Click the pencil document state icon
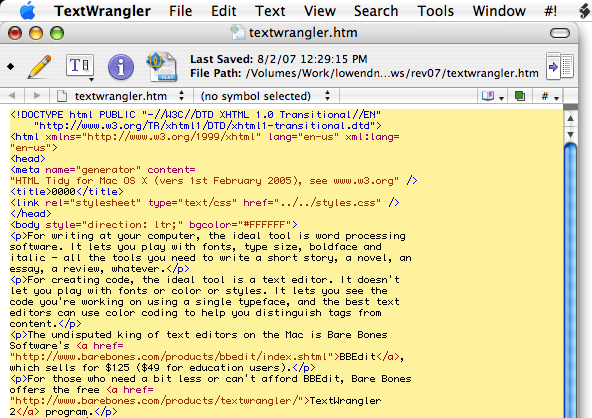592x418 pixels. click(x=39, y=67)
